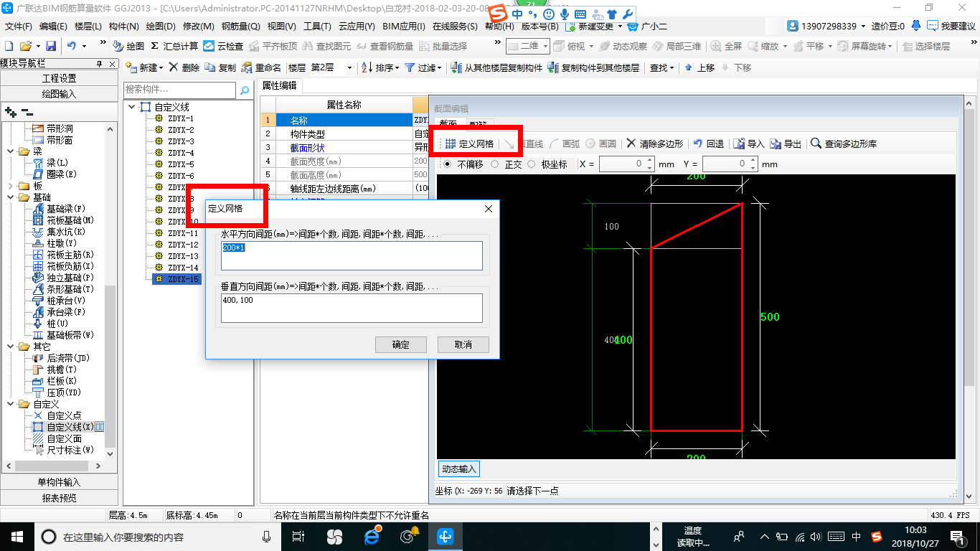Launch 云检查 cloud check
This screenshot has height=551, width=980.
tap(223, 46)
